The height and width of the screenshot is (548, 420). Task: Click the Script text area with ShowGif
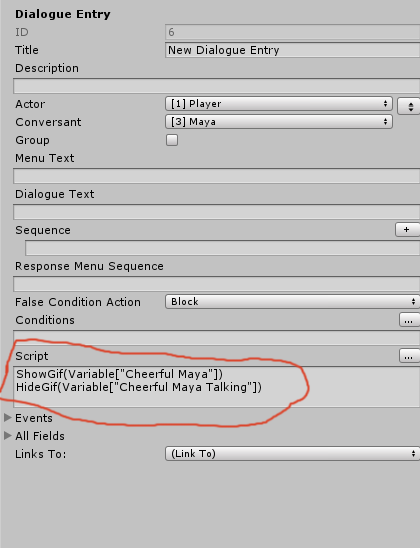[217, 387]
